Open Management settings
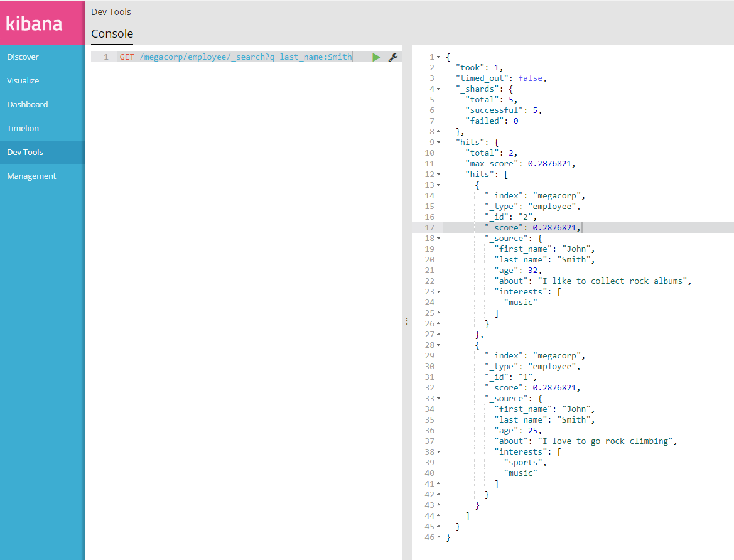 click(31, 176)
